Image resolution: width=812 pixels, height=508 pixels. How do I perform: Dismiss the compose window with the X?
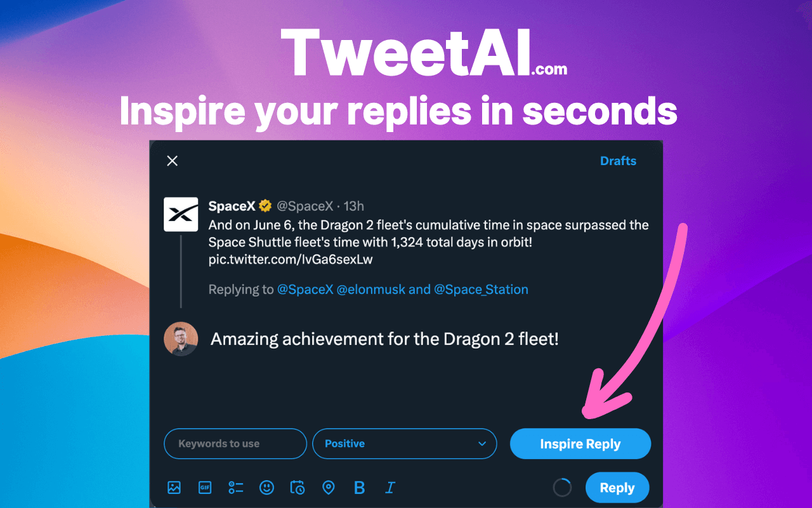tap(172, 161)
